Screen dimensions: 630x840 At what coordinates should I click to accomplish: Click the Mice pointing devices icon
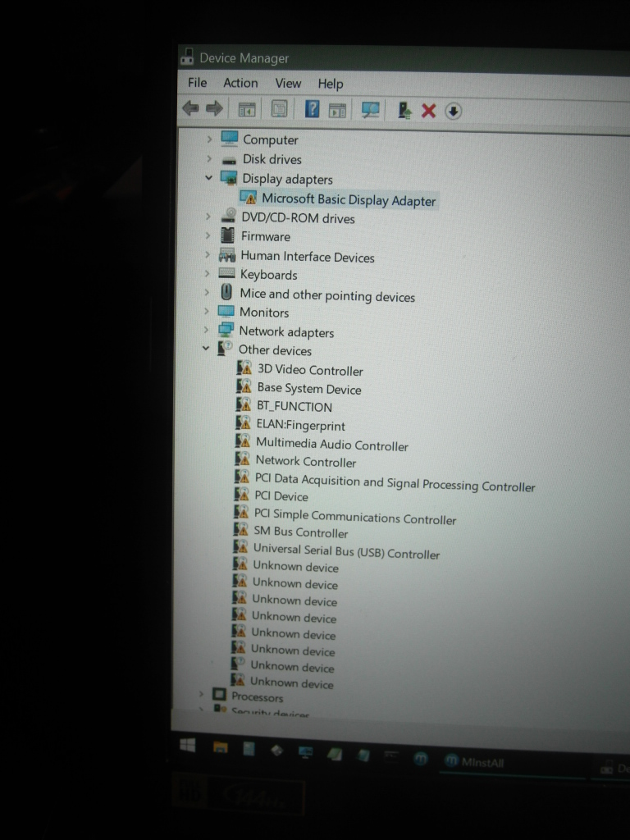(226, 293)
